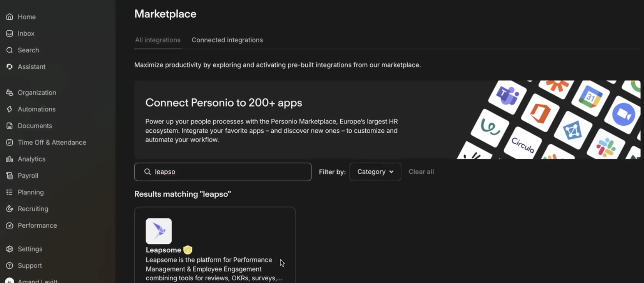The width and height of the screenshot is (644, 283).
Task: Open Automations lightning icon
Action: pos(10,109)
